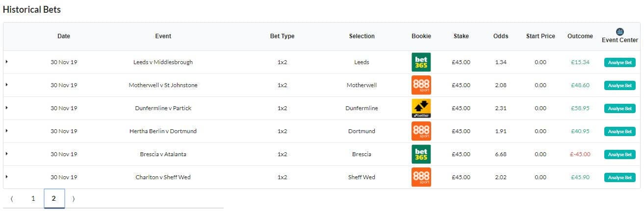The image size is (644, 211).
Task: Click the Betfair logo in Dunfermline row
Action: point(421,108)
